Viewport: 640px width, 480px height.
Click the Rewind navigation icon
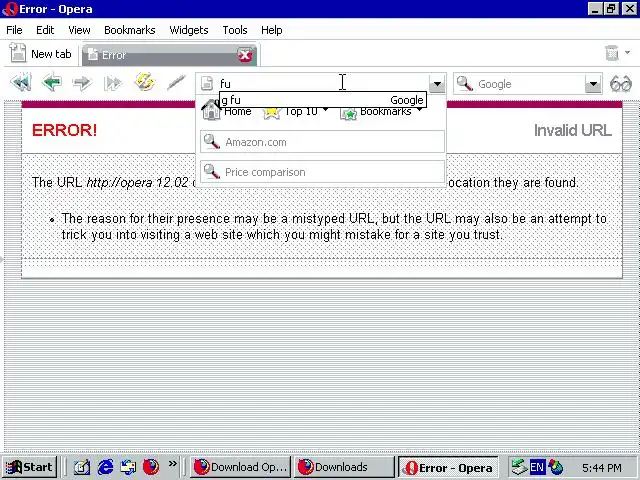[x=21, y=83]
